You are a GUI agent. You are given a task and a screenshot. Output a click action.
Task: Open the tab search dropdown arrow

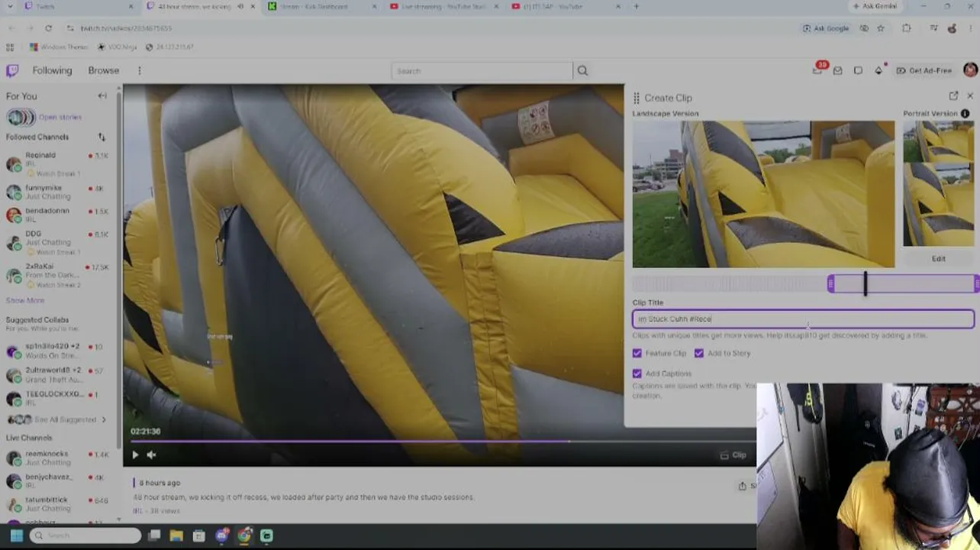pyautogui.click(x=11, y=7)
